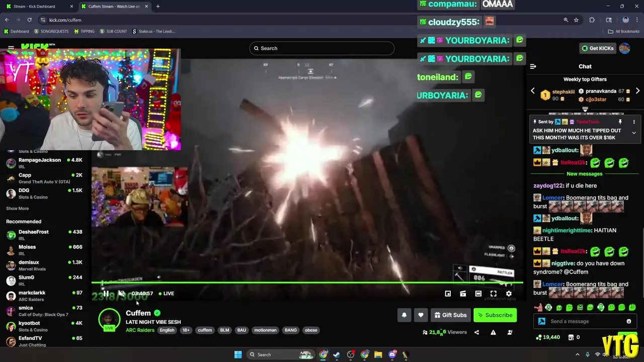Show next top gifters

pyautogui.click(x=637, y=91)
